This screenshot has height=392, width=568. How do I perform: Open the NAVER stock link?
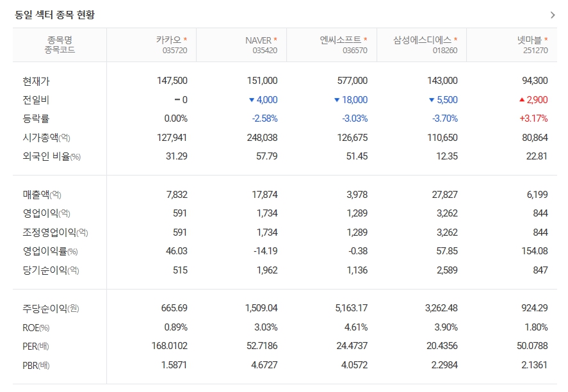pyautogui.click(x=258, y=40)
